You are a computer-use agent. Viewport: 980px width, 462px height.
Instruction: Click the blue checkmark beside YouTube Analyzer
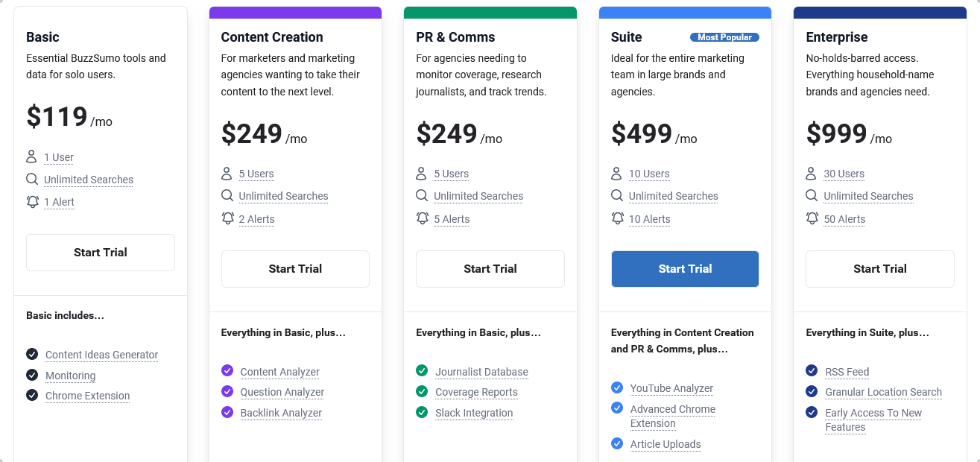617,387
